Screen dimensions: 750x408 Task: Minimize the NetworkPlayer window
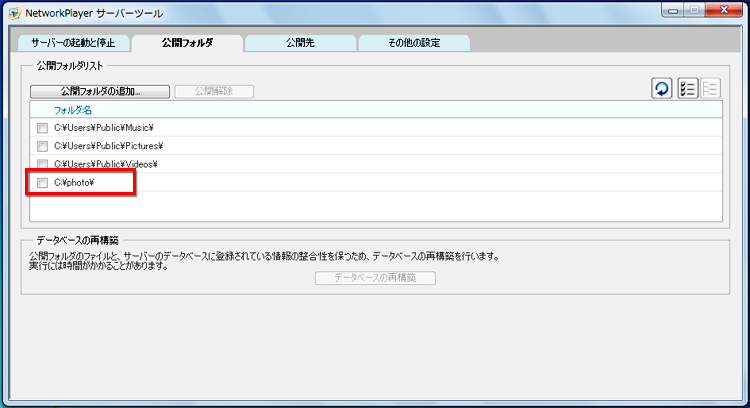673,11
